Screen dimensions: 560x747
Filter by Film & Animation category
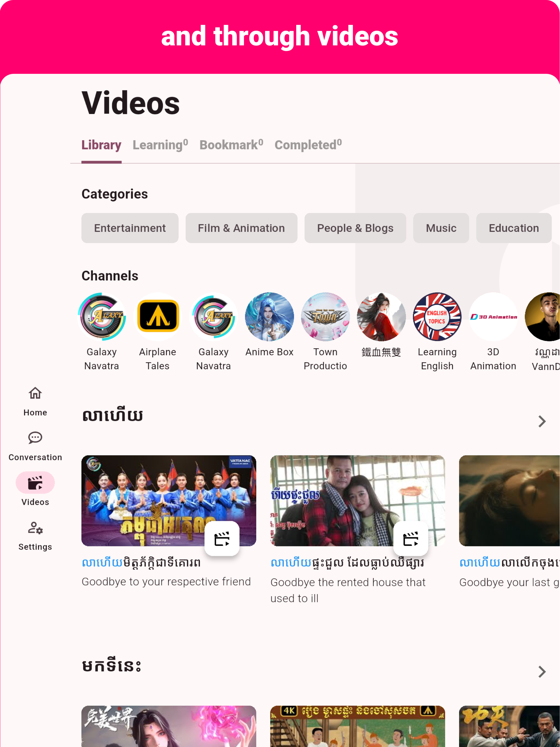241,228
